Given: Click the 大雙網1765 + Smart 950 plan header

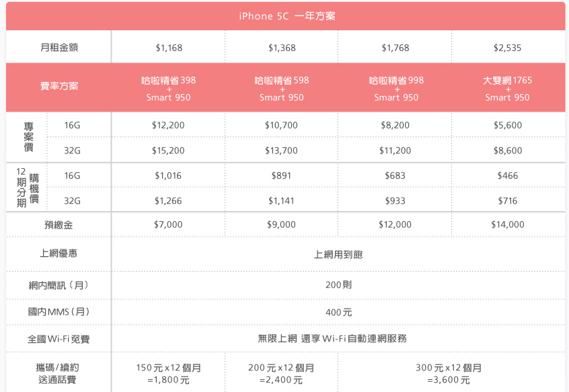Looking at the screenshot, I should click(507, 89).
